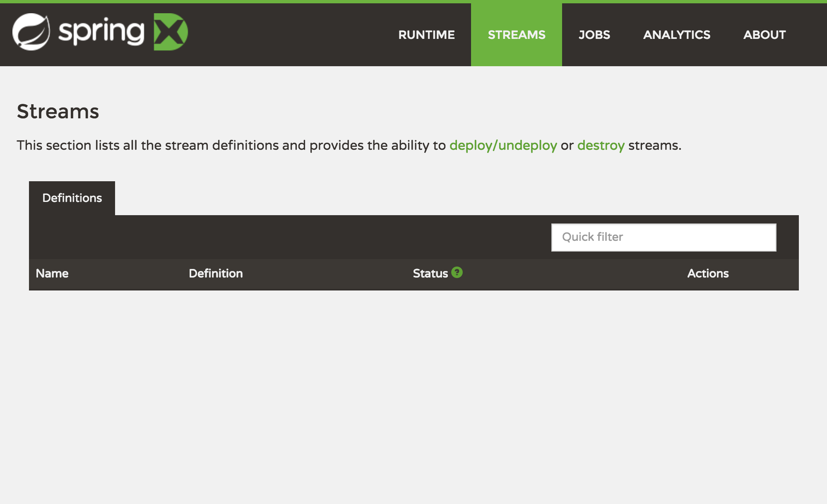Click the Definition column header
This screenshot has height=504, width=827.
[x=216, y=274]
